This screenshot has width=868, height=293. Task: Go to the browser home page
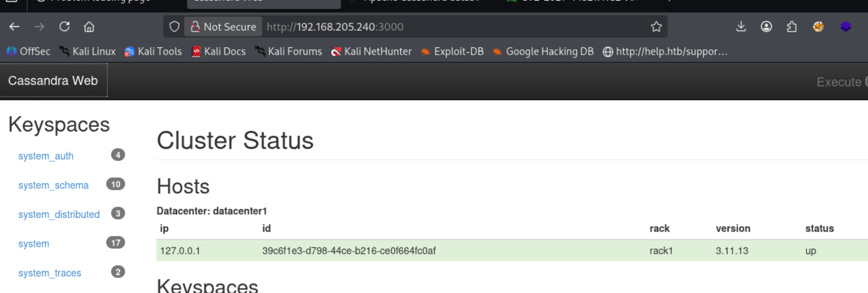(89, 26)
